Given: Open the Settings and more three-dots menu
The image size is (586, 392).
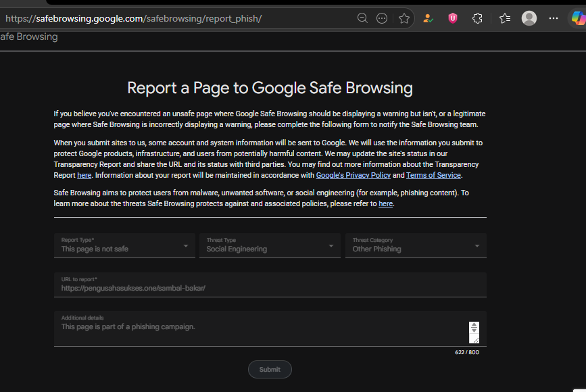Looking at the screenshot, I should (554, 18).
